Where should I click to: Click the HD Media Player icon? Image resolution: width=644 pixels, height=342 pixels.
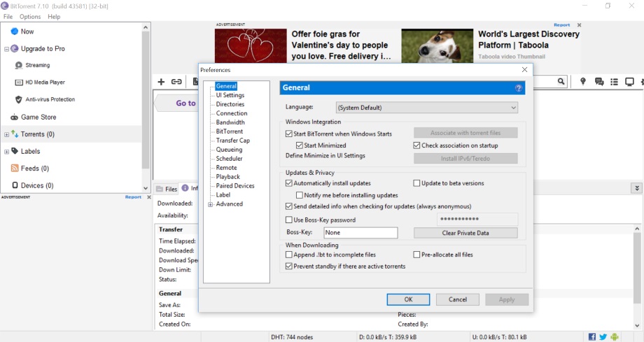coord(18,82)
